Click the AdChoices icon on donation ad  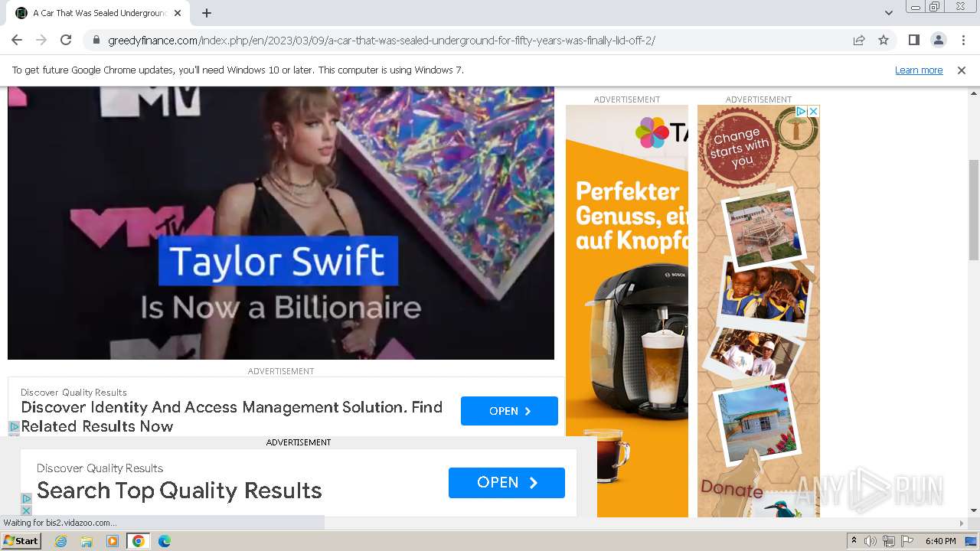pyautogui.click(x=801, y=111)
